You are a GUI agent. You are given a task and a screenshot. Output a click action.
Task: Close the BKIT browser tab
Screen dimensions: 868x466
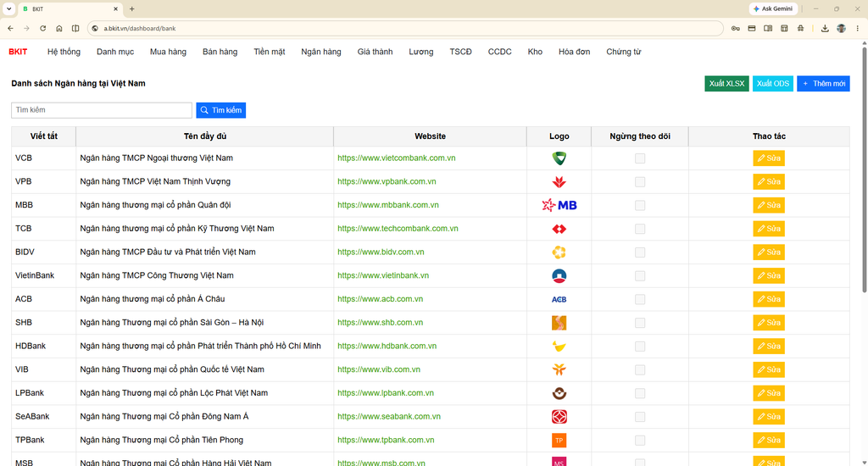115,8
